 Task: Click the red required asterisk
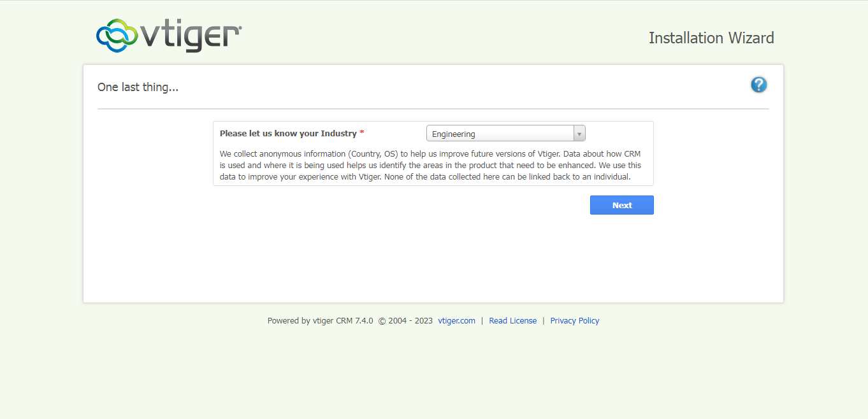[362, 133]
